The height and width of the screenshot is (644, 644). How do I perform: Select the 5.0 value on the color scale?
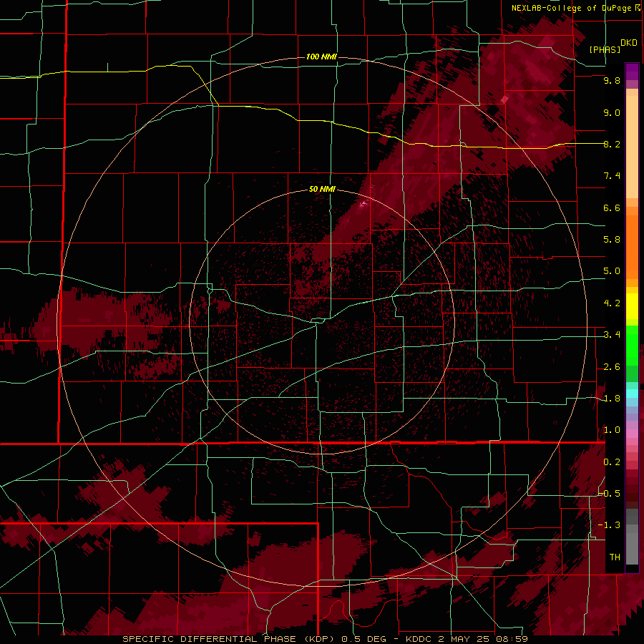[612, 271]
